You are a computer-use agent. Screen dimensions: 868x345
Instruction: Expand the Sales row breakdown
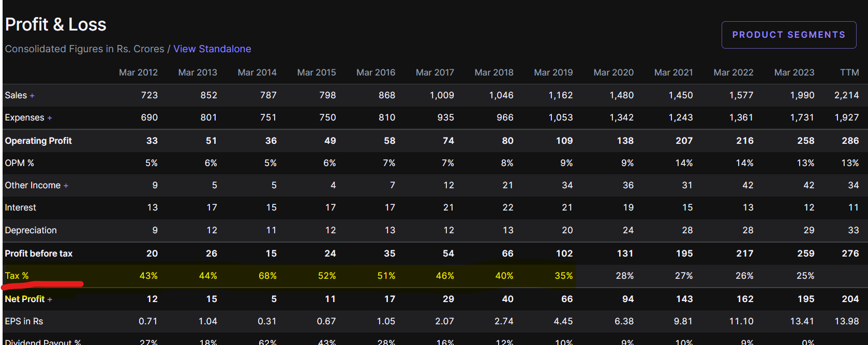[x=32, y=96]
